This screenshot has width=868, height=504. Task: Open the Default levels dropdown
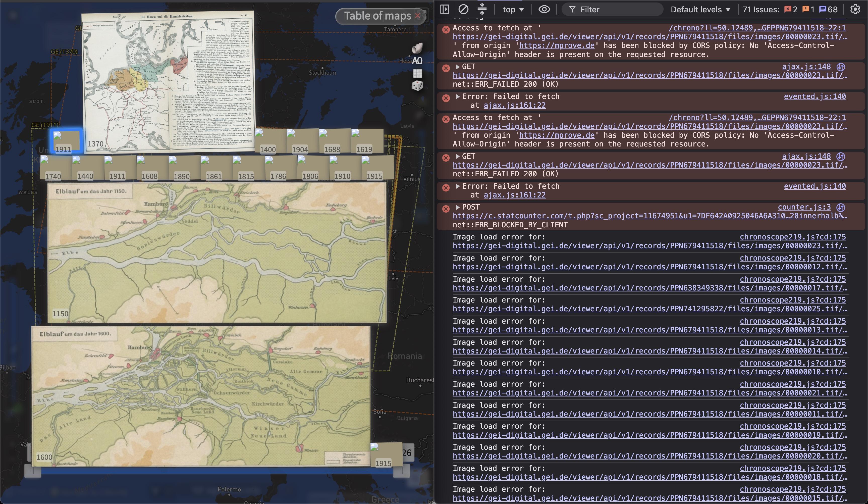pos(700,9)
